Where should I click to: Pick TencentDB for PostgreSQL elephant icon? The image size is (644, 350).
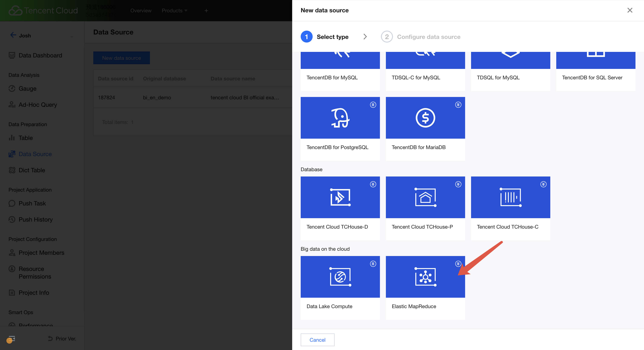tap(340, 118)
